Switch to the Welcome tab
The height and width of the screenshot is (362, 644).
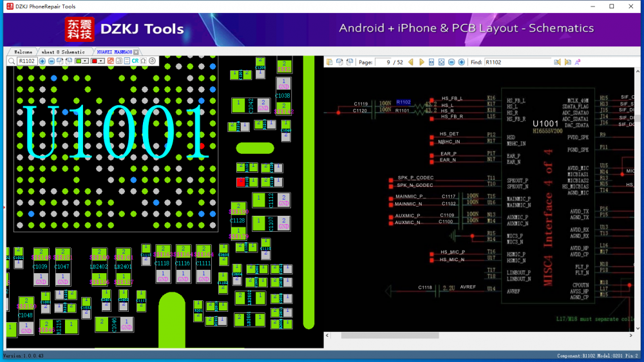pyautogui.click(x=23, y=52)
